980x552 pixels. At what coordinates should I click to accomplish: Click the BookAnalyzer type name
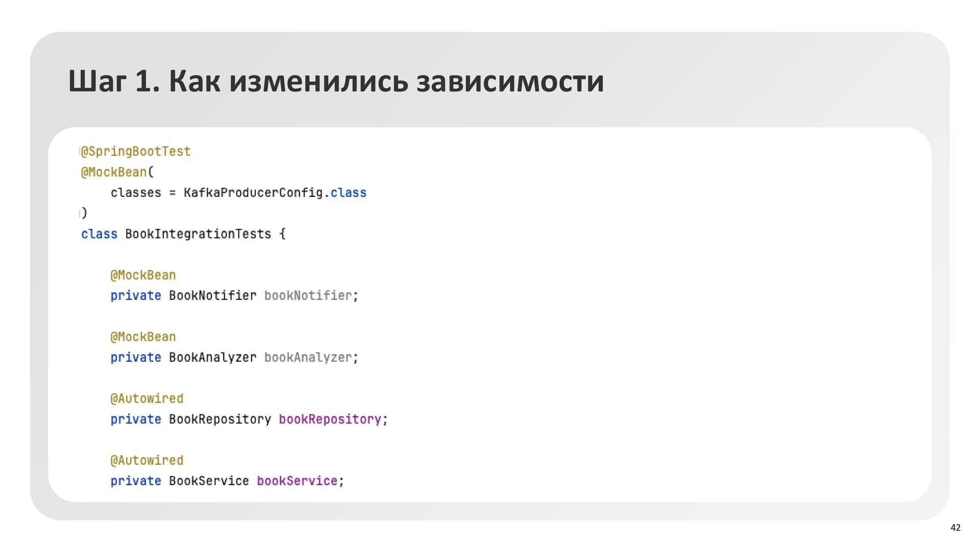[x=212, y=358]
